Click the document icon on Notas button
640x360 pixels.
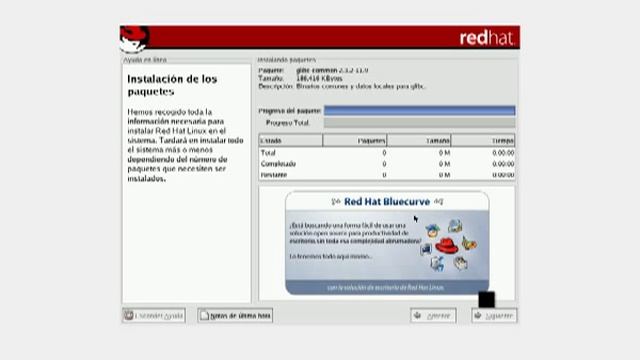(x=204, y=316)
